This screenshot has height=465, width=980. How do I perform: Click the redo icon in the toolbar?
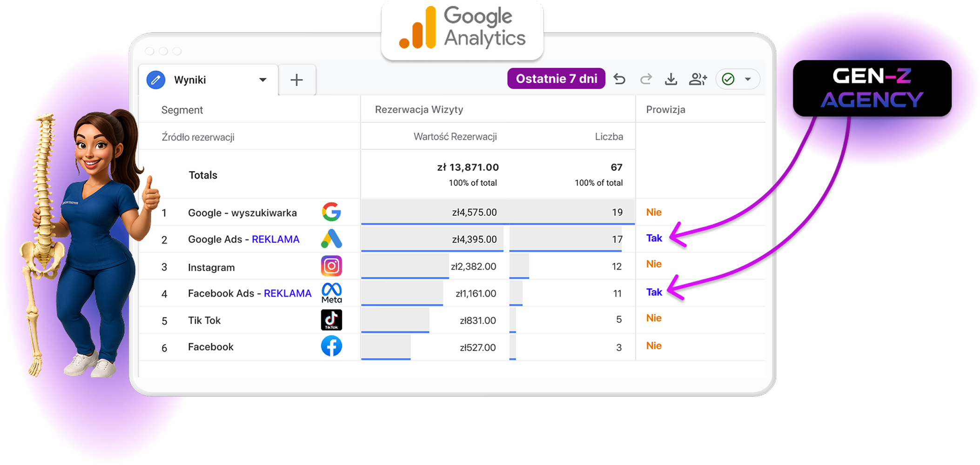point(645,79)
